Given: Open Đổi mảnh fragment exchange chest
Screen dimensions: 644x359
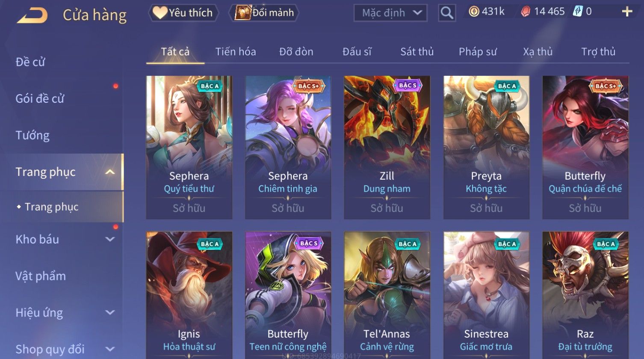Looking at the screenshot, I should click(x=264, y=13).
